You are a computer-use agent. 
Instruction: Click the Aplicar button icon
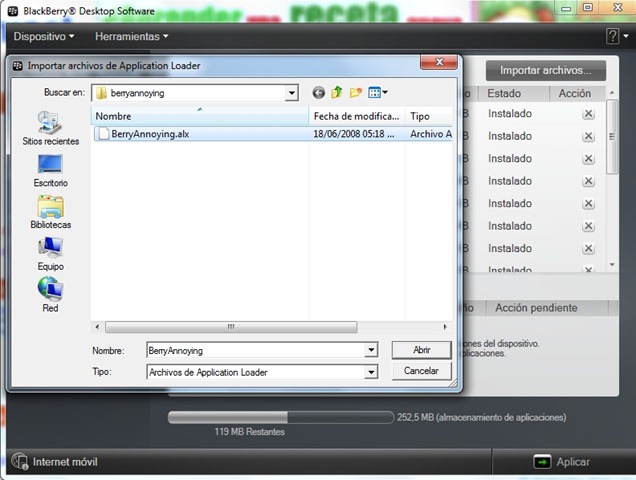(542, 462)
